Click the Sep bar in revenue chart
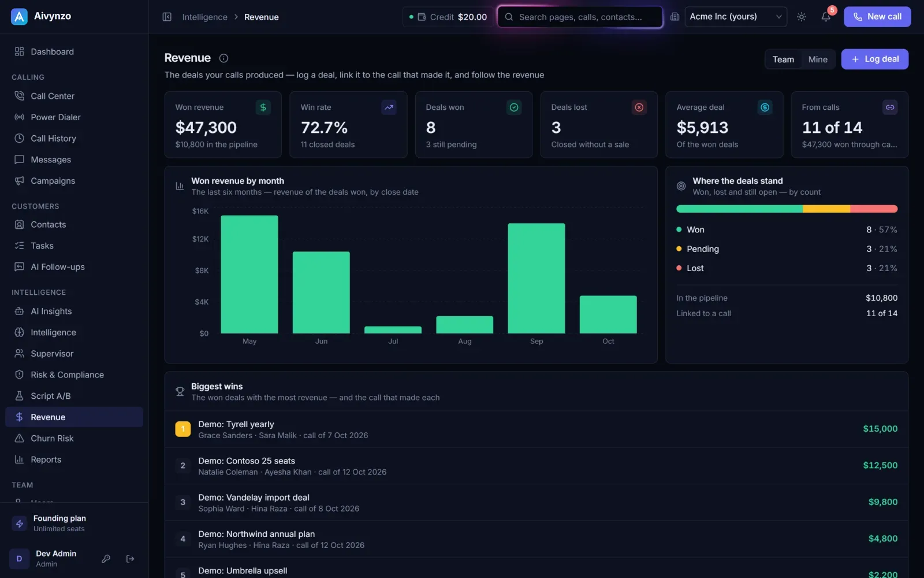 tap(536, 279)
